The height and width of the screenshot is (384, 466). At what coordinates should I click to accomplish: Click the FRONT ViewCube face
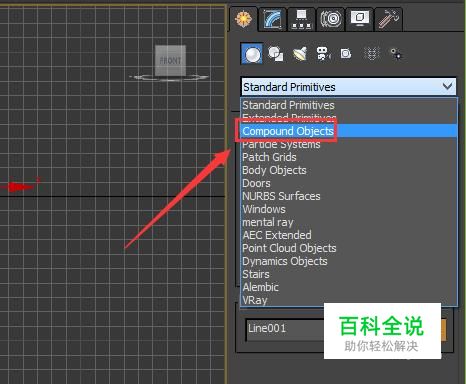tap(170, 61)
